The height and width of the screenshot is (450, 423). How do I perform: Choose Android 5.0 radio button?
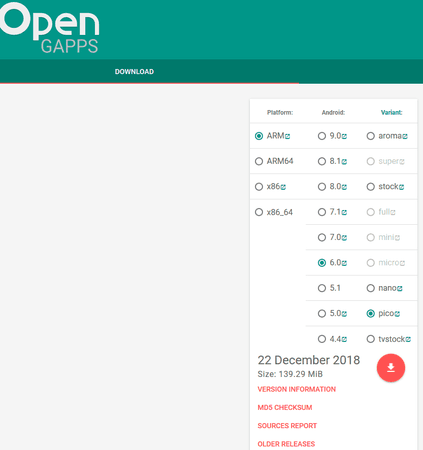(322, 313)
